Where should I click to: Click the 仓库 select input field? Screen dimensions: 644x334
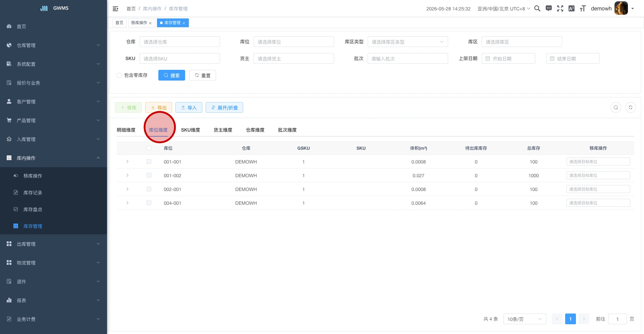pos(180,42)
